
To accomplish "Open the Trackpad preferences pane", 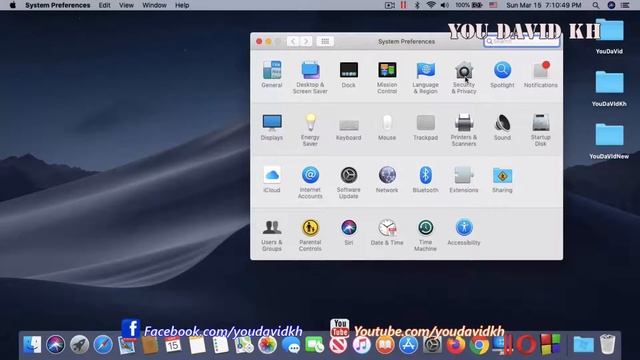I will tap(425, 127).
